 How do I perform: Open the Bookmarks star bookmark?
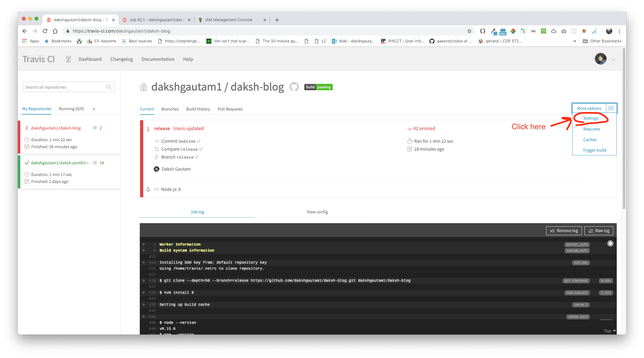[x=58, y=41]
